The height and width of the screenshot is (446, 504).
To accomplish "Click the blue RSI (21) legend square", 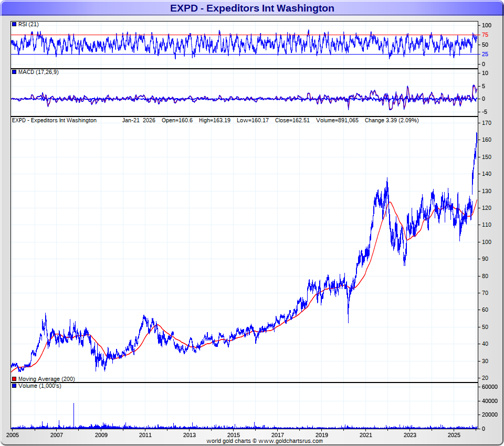I will click(14, 24).
